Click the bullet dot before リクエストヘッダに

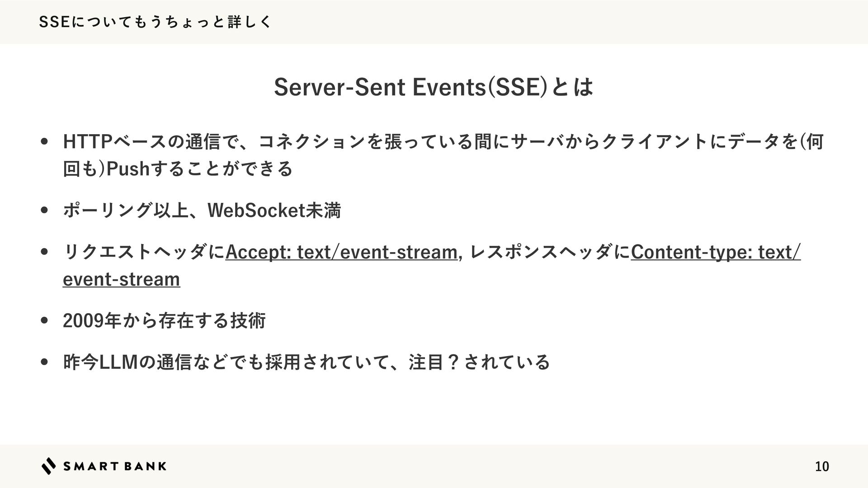[x=44, y=252]
